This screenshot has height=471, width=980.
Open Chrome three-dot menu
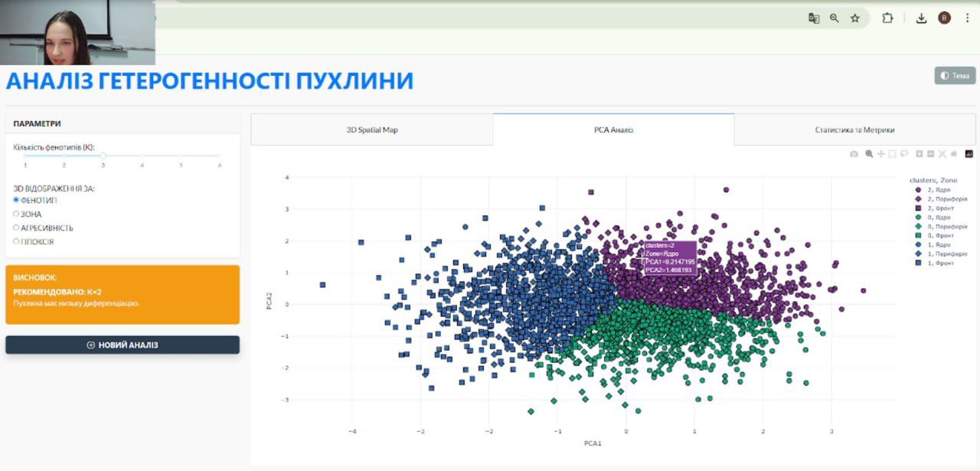click(x=967, y=18)
